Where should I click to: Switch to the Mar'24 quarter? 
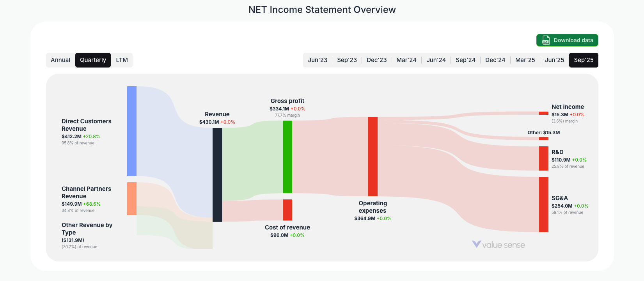pyautogui.click(x=406, y=60)
